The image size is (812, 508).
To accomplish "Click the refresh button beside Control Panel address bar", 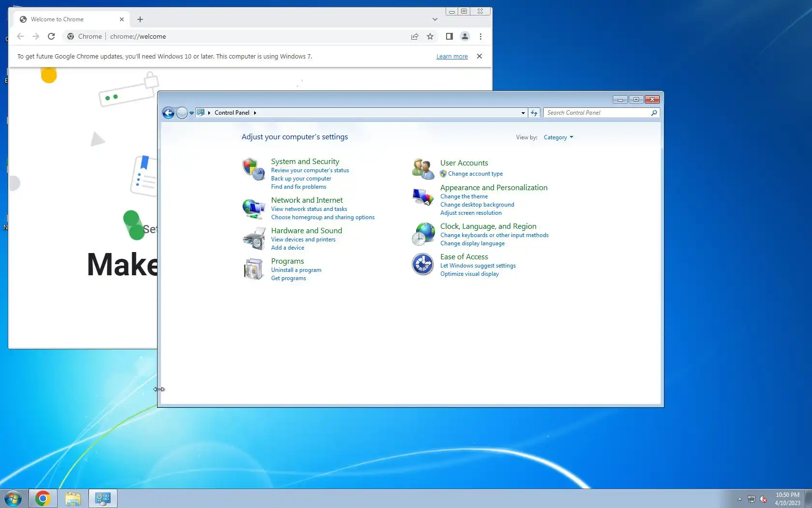I will pos(534,113).
